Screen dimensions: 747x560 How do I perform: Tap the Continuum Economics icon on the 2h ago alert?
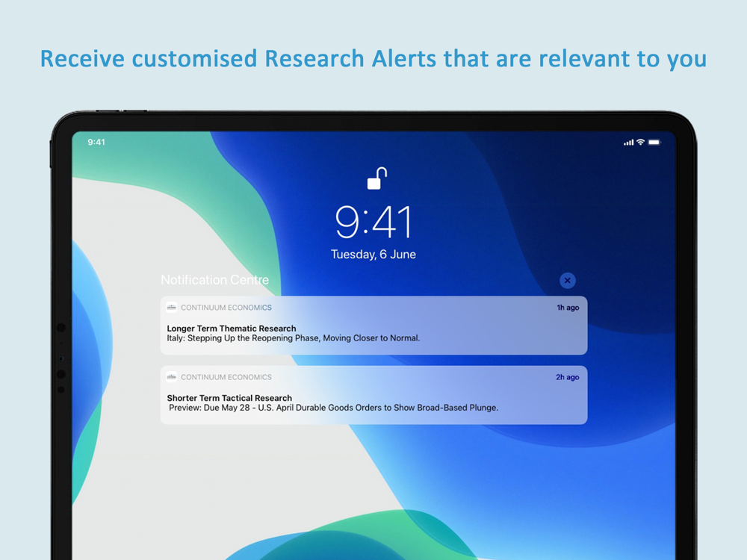[x=172, y=376]
